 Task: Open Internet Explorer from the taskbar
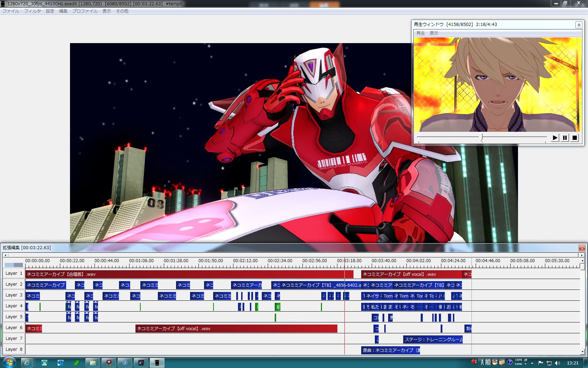[x=27, y=363]
